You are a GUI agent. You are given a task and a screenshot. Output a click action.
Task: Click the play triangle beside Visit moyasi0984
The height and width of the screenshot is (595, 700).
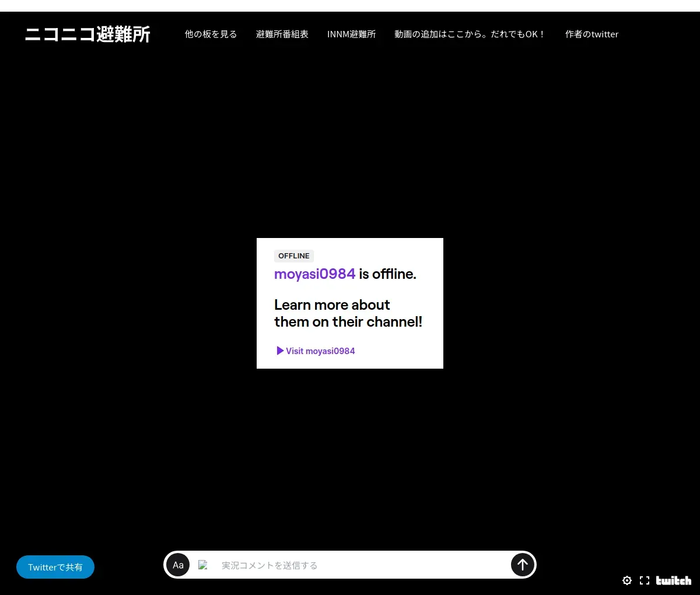[280, 351]
